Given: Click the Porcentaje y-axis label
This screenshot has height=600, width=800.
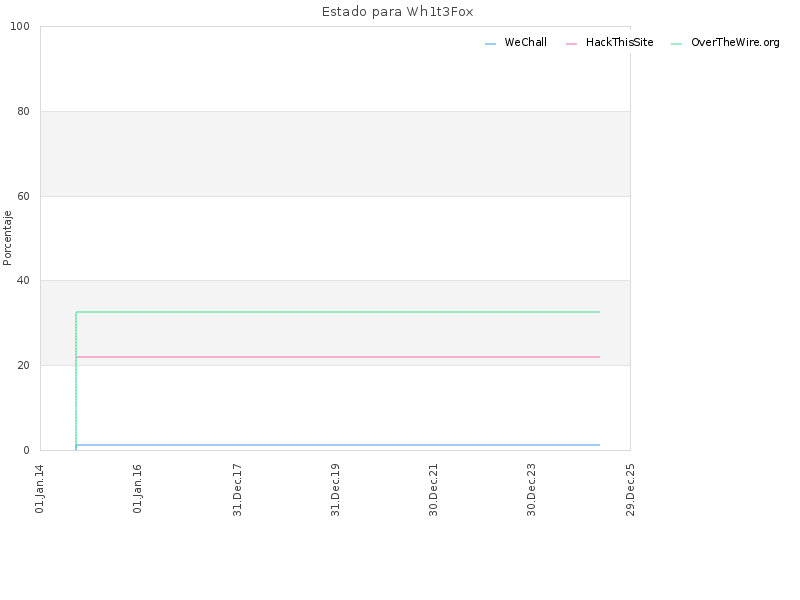Looking at the screenshot, I should point(7,238).
